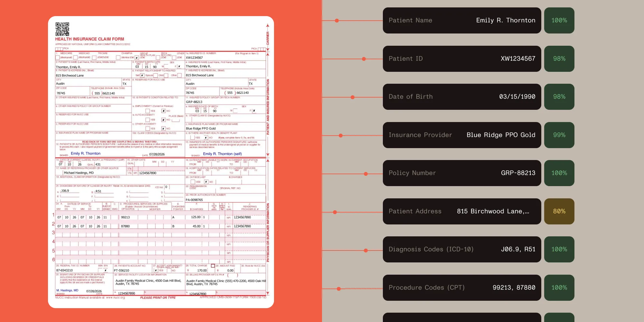Click the form's policy group field 'GRP-88213'

(194, 102)
